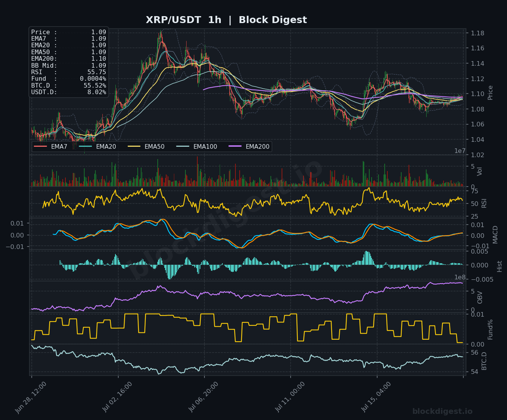The height and width of the screenshot is (420, 507).
Task: Click the Price axis label
Action: point(490,93)
